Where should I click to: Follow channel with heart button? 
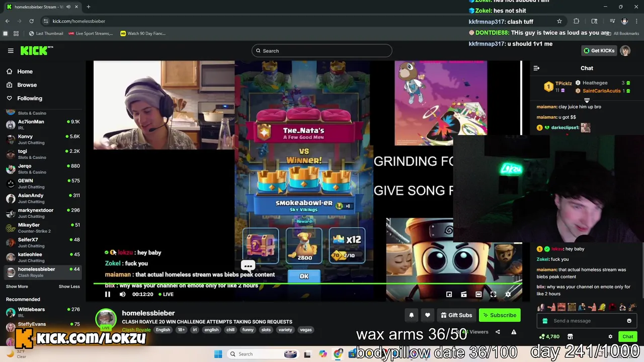pos(427,315)
